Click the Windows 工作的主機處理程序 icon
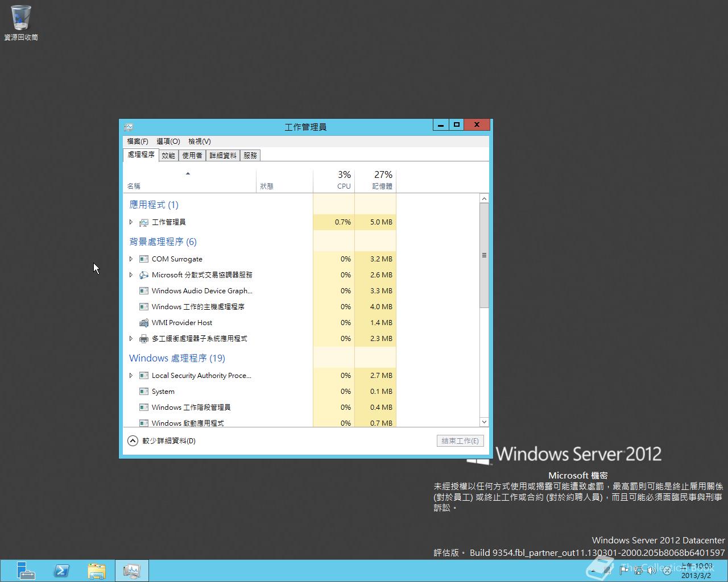The height and width of the screenshot is (582, 728). click(x=144, y=307)
